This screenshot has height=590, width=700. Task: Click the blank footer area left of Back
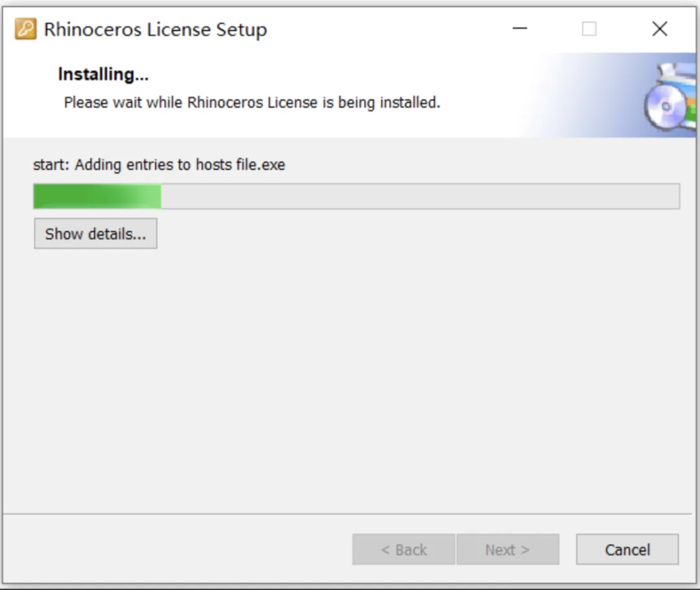coord(179,549)
